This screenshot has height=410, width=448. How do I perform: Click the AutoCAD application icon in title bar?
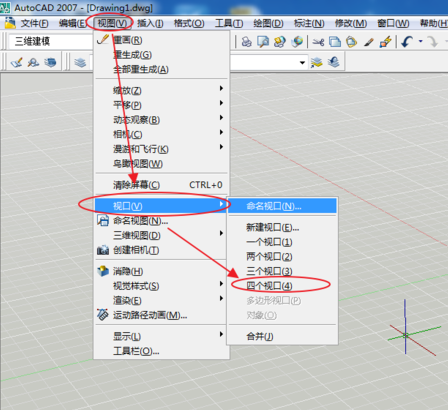pyautogui.click(x=5, y=7)
